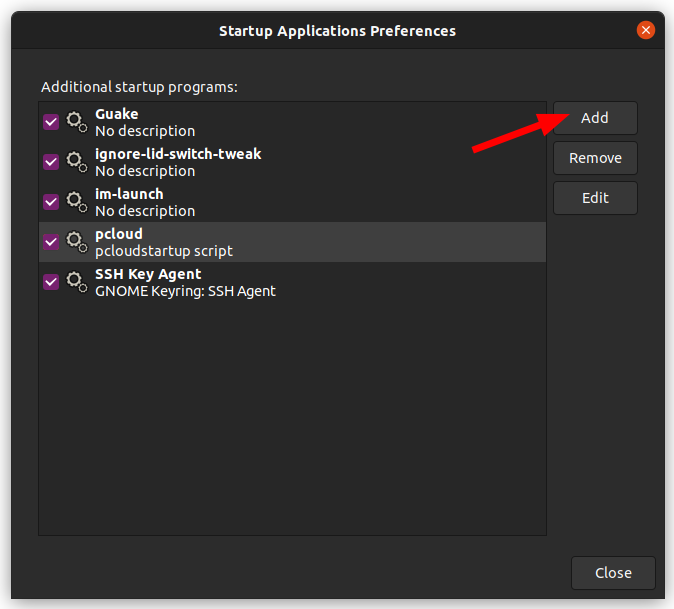This screenshot has height=609, width=674.
Task: Uncheck the pcloud startup entry
Action: pos(51,242)
